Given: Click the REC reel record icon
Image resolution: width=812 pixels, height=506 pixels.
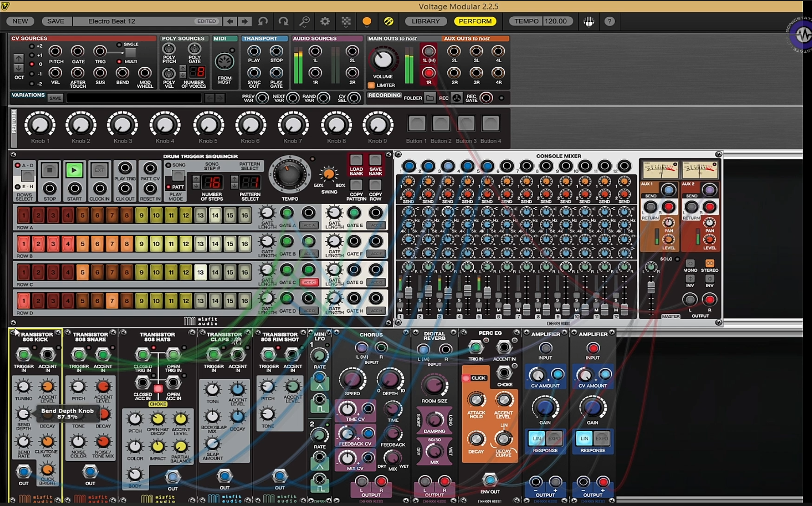Looking at the screenshot, I should [457, 98].
